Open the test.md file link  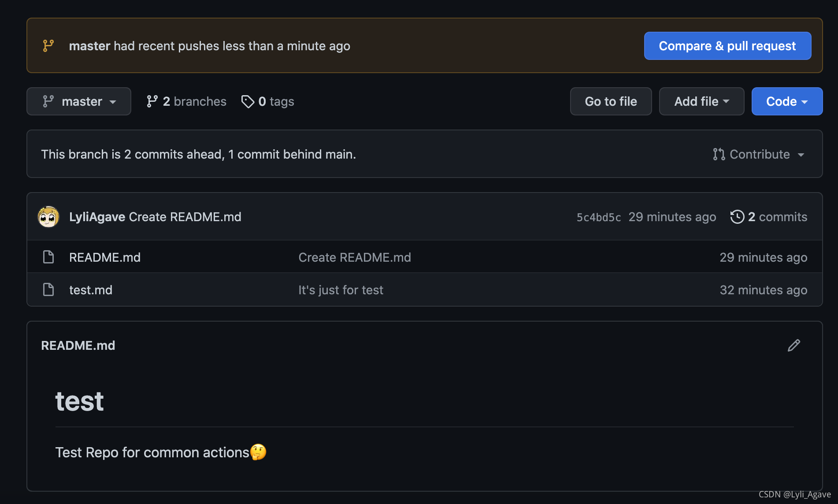pyautogui.click(x=91, y=290)
